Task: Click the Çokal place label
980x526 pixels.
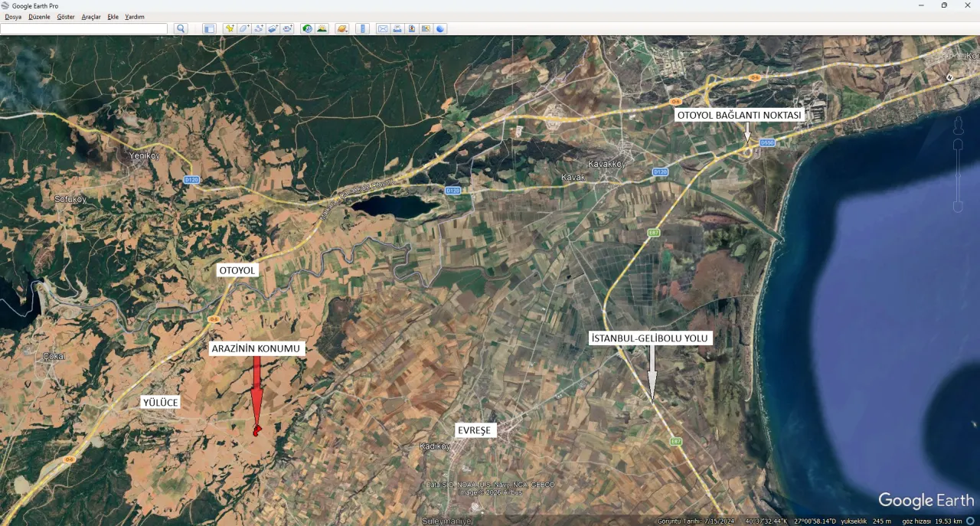Action: click(x=54, y=356)
